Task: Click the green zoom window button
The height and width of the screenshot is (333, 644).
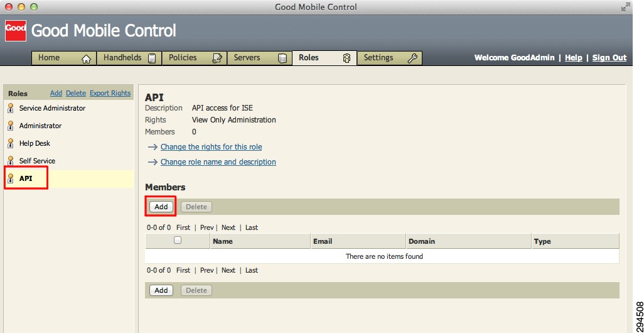Action: (34, 7)
